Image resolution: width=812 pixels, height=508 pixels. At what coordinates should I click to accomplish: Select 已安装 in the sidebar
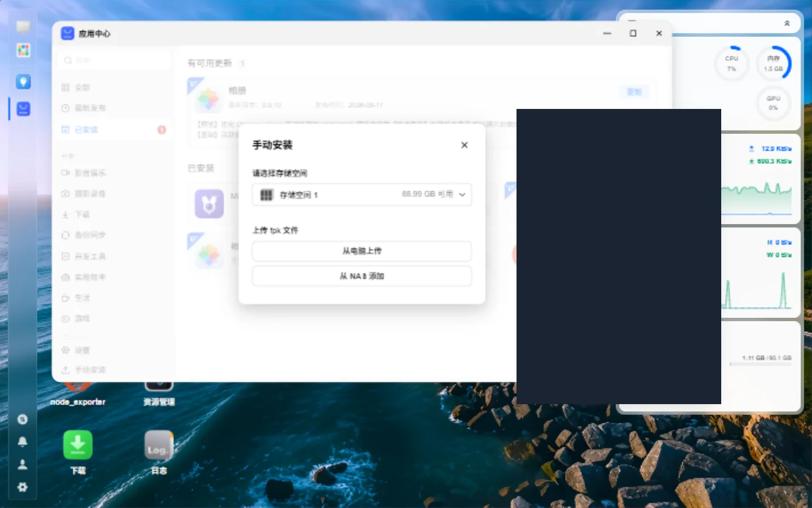pyautogui.click(x=114, y=130)
